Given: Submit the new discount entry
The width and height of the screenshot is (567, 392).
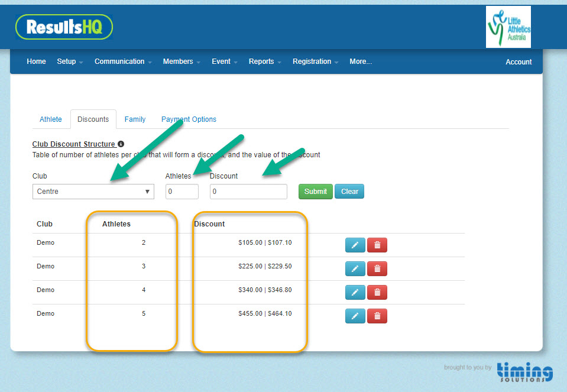Looking at the screenshot, I should click(x=315, y=191).
